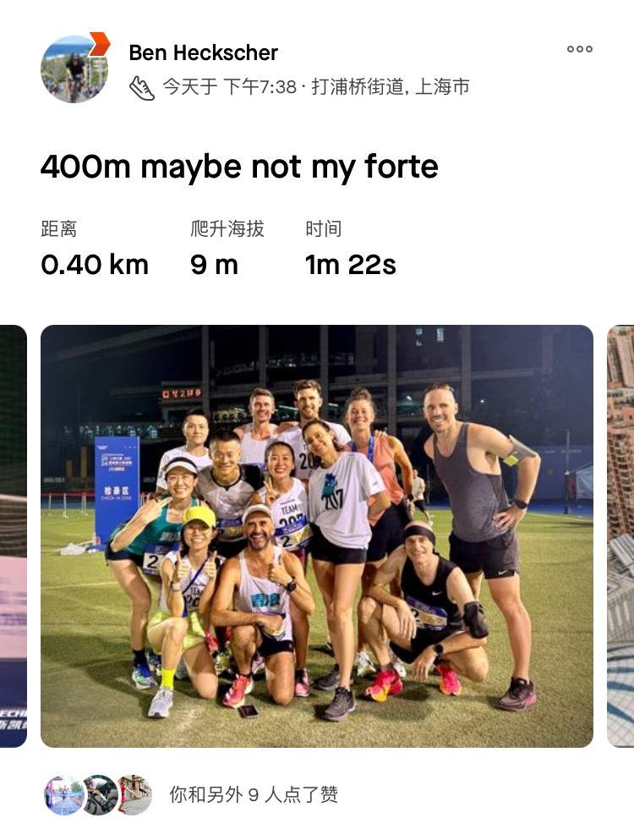Click the 今天于 下午7:38 timestamp
The height and width of the screenshot is (840, 634).
click(229, 86)
